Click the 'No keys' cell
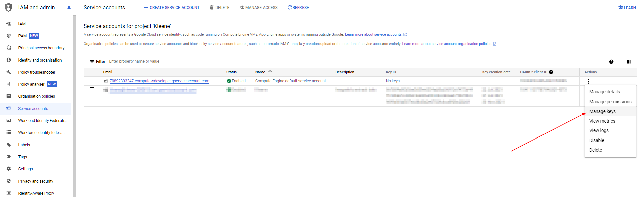The width and height of the screenshot is (644, 197). (x=393, y=81)
